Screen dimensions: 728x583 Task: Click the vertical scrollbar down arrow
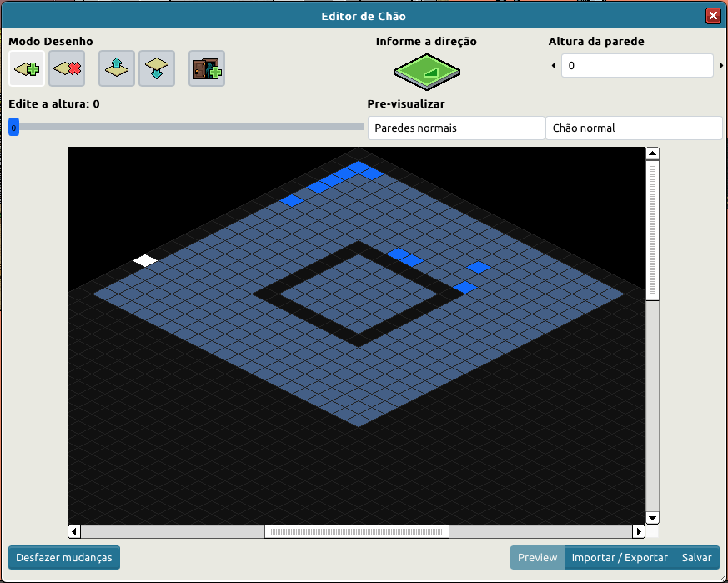point(652,518)
